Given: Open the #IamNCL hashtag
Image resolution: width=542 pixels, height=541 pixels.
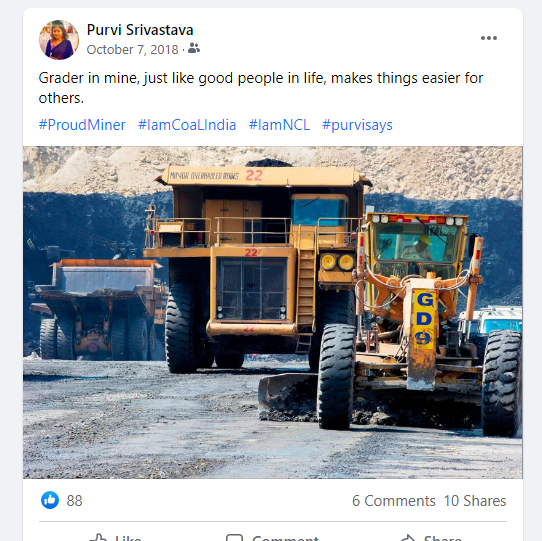Looking at the screenshot, I should pyautogui.click(x=279, y=125).
